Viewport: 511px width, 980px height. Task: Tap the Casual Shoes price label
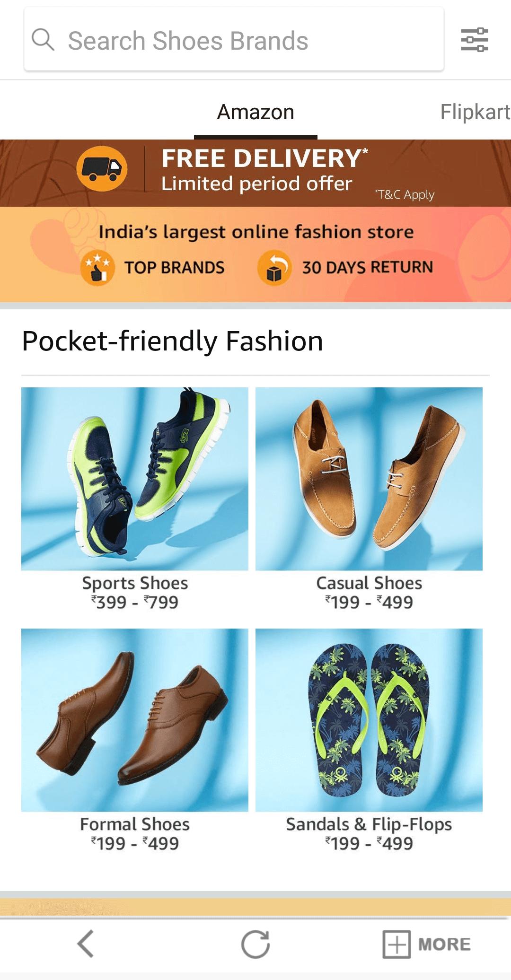click(x=369, y=603)
